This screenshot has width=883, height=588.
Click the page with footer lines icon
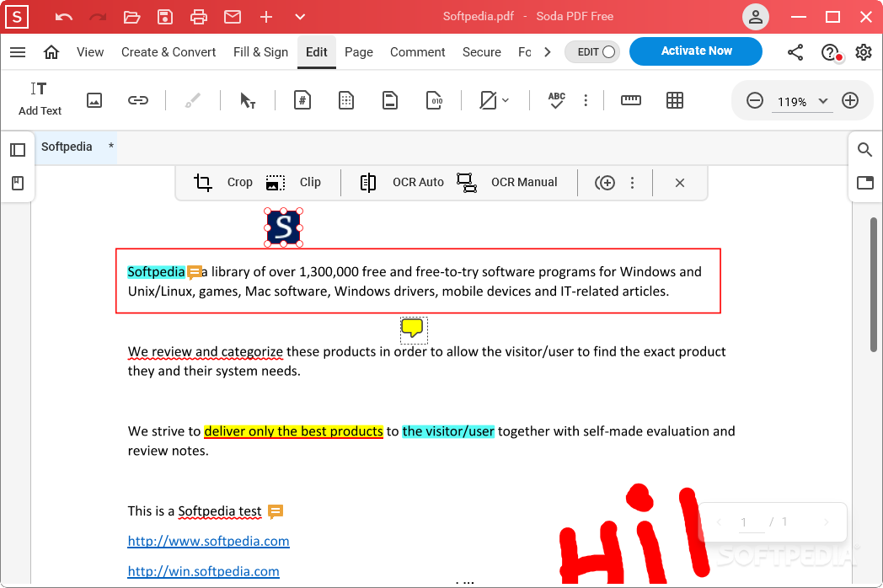pos(390,100)
